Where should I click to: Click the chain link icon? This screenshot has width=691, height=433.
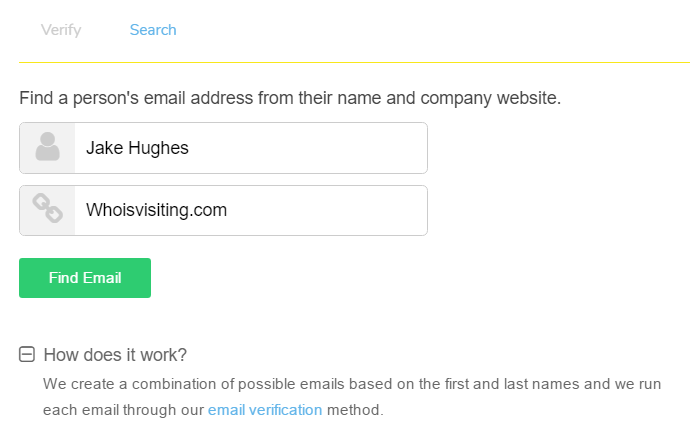47,208
